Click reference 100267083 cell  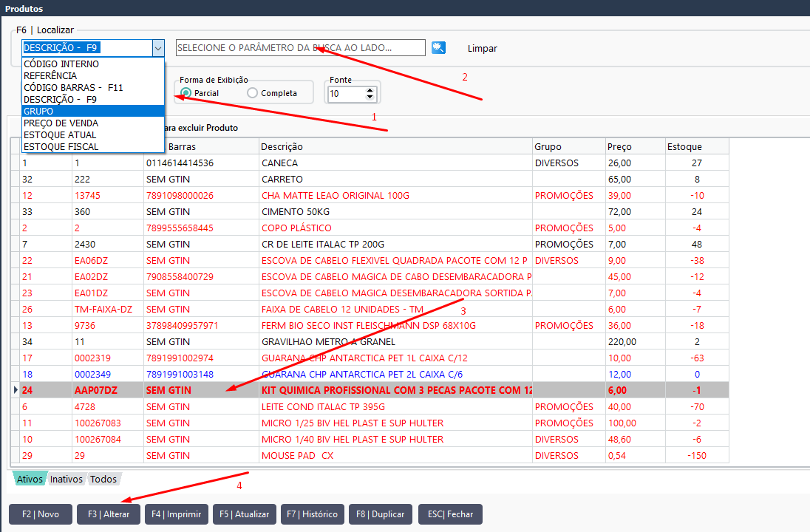coord(108,423)
